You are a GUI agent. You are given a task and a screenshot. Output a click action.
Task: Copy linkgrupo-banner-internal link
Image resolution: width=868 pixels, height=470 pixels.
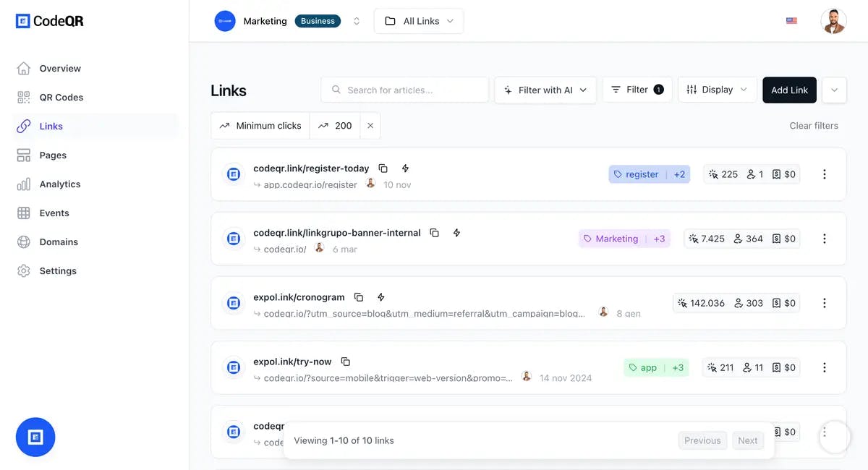[x=435, y=233]
